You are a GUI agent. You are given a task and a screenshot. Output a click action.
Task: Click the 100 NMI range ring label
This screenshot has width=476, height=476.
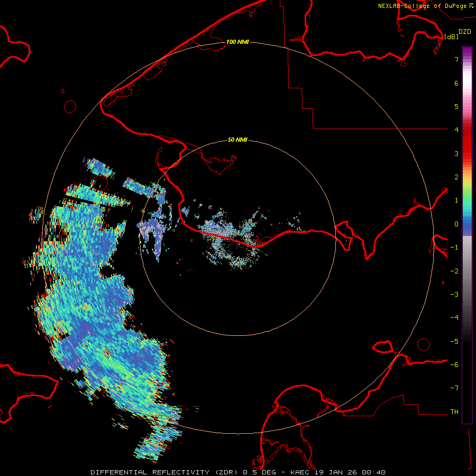[x=237, y=42]
